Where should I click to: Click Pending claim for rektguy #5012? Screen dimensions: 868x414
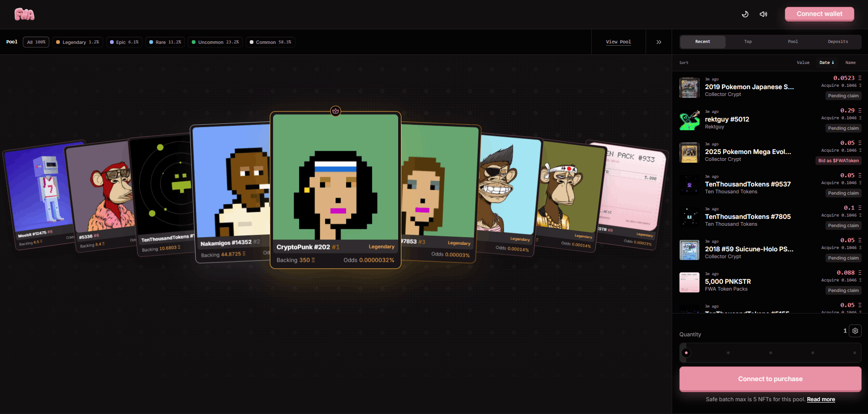(x=843, y=128)
